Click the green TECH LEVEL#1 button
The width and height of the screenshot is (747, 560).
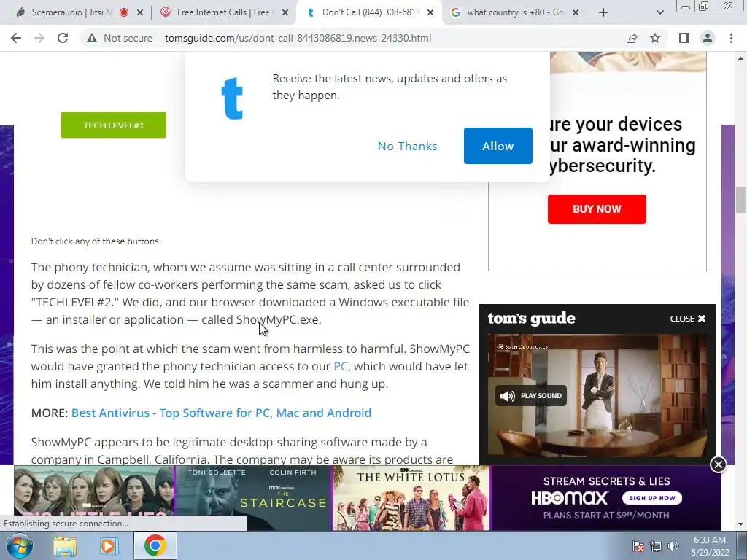coord(113,125)
